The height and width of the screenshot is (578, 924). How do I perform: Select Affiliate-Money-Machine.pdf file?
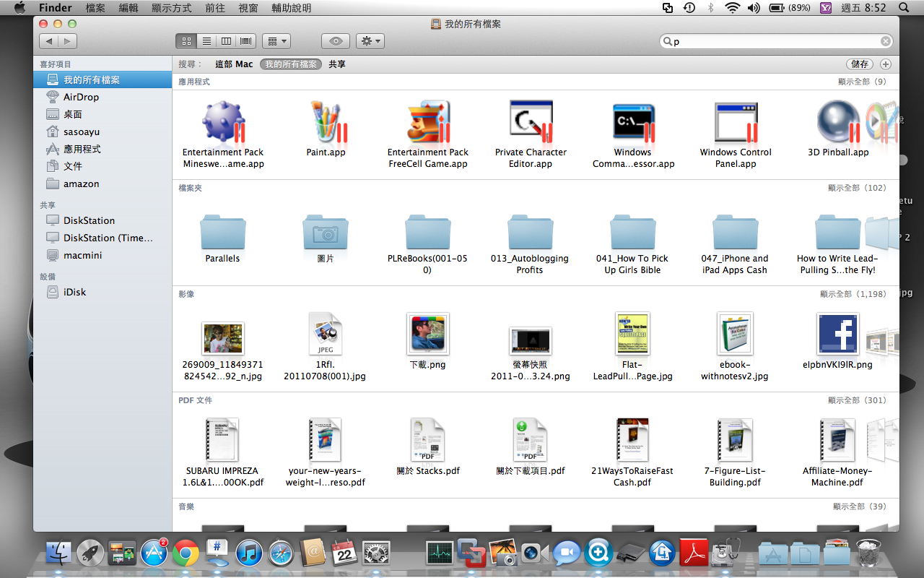pos(838,441)
